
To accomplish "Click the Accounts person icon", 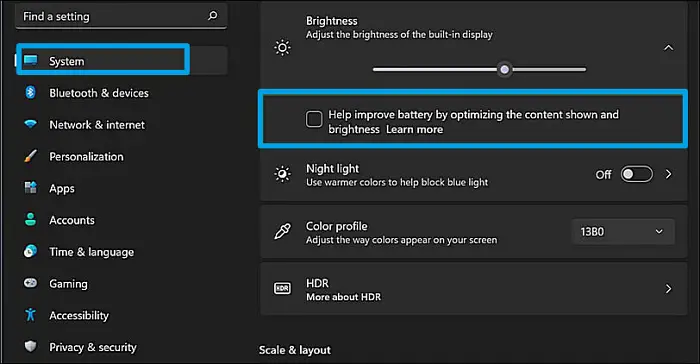I will (x=30, y=220).
